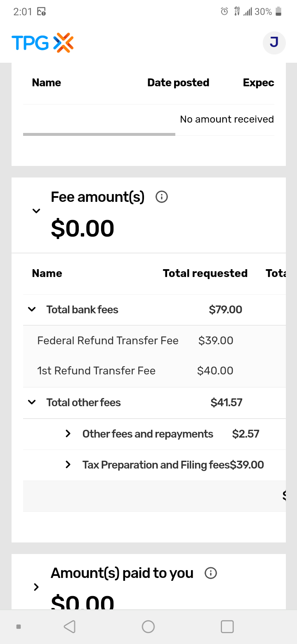Expand the Amount(s) paid to you section
The image size is (297, 644).
36,587
